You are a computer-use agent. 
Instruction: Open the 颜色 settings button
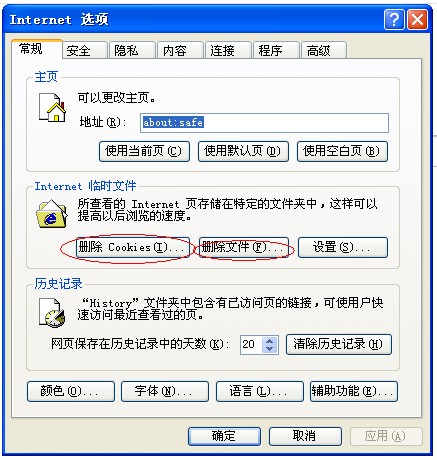point(71,391)
